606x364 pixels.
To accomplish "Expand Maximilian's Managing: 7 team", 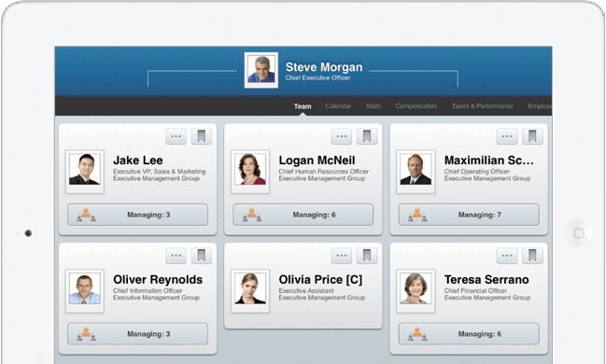I will tap(469, 215).
